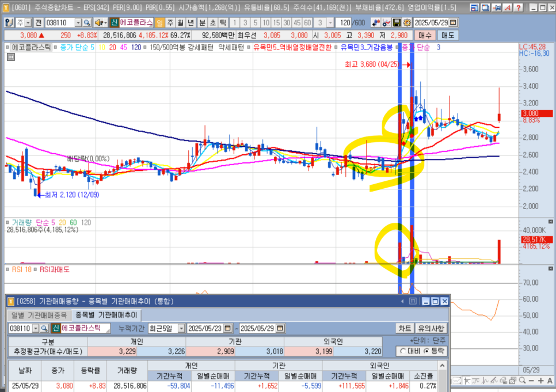Select 등락 radio button
This screenshot has height=392, width=556.
pos(426,351)
